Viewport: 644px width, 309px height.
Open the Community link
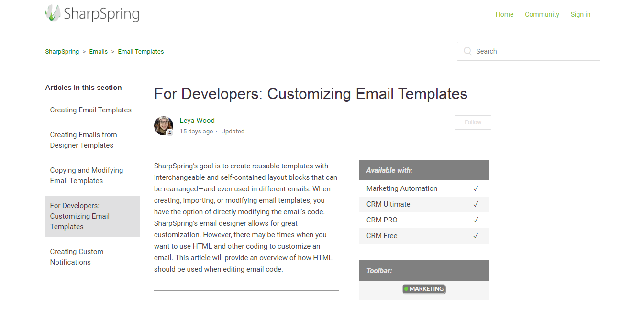click(x=542, y=14)
